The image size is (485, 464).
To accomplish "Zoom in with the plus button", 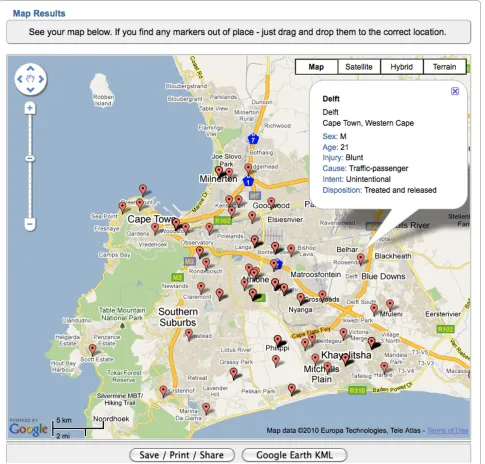I will coord(30,108).
